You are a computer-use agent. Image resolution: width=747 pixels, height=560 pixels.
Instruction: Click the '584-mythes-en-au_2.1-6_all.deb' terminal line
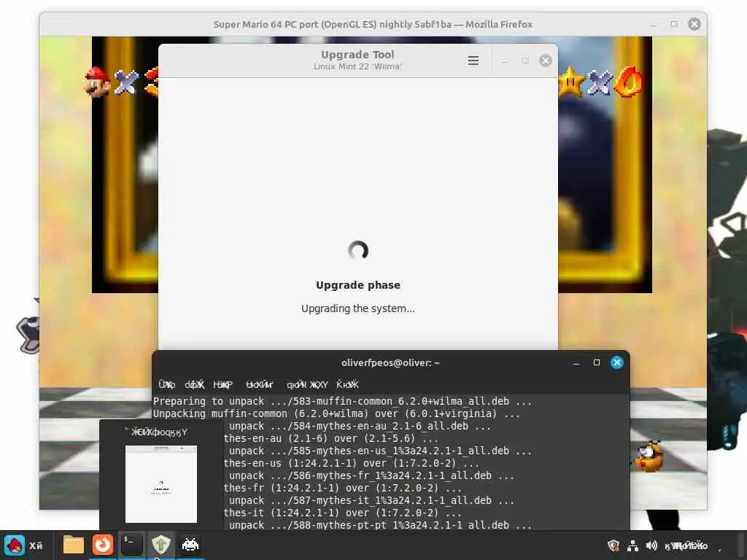[360, 426]
